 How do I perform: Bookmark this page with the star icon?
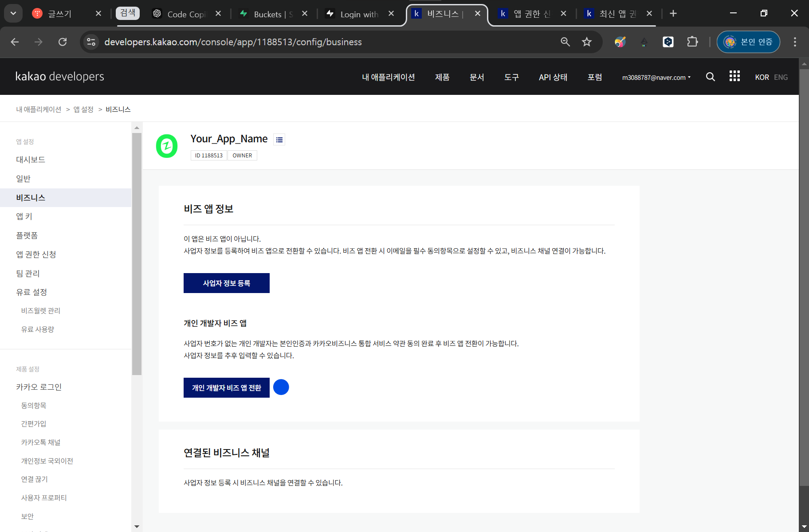pyautogui.click(x=587, y=42)
